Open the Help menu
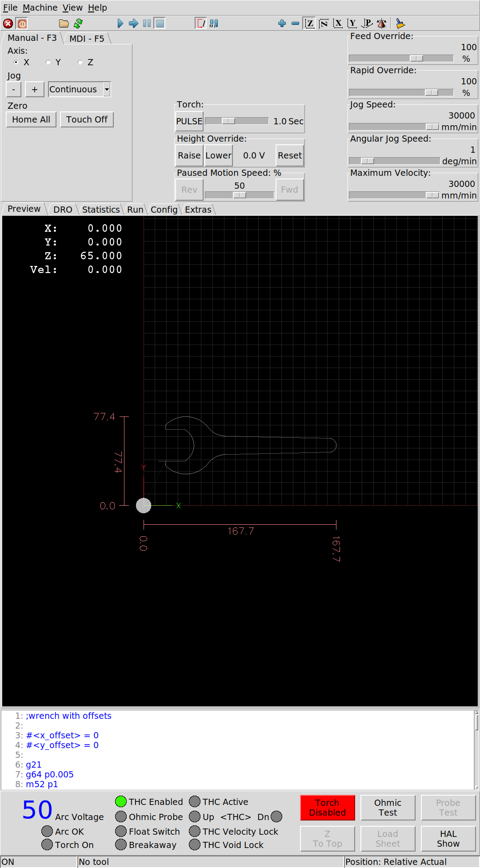 (x=97, y=8)
